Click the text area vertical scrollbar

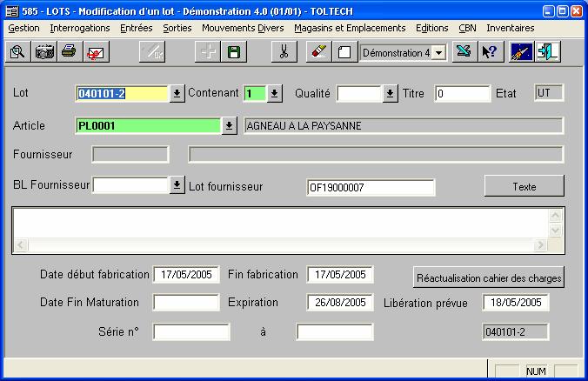click(557, 229)
